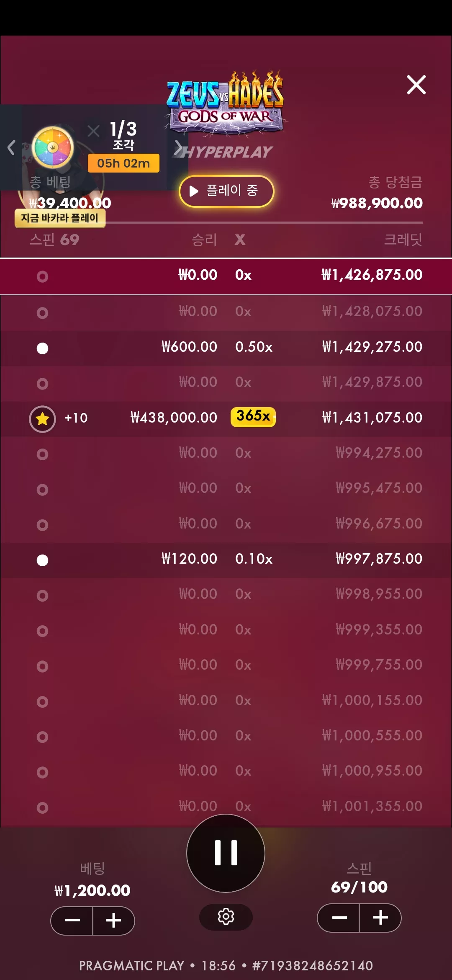Tap the 365x multiplier badge
This screenshot has height=980, width=452.
(x=253, y=416)
